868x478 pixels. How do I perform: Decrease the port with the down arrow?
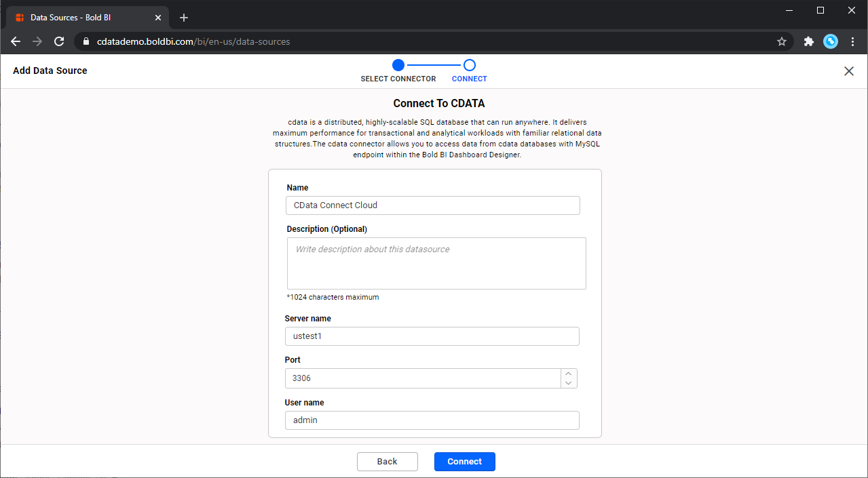coord(569,383)
